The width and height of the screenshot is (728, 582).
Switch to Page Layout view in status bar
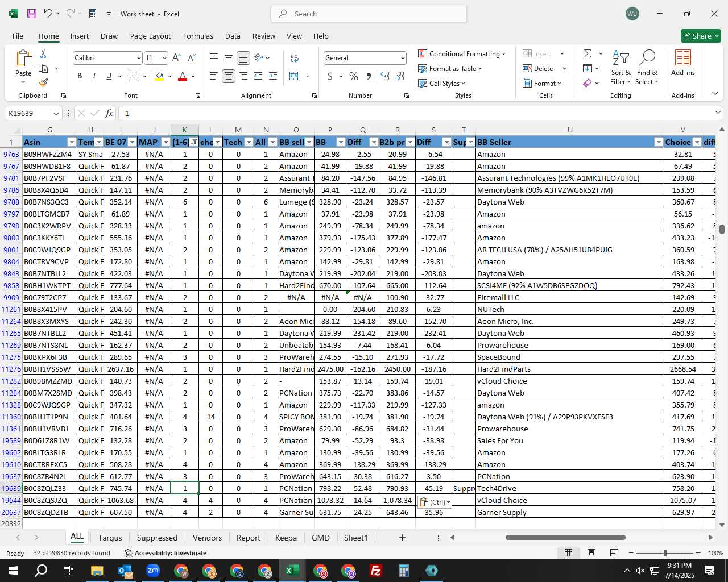coord(591,552)
